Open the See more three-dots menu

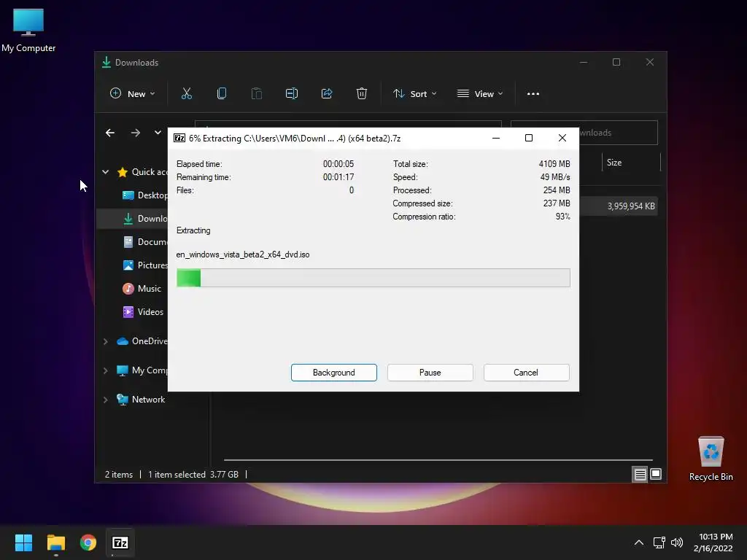point(533,94)
